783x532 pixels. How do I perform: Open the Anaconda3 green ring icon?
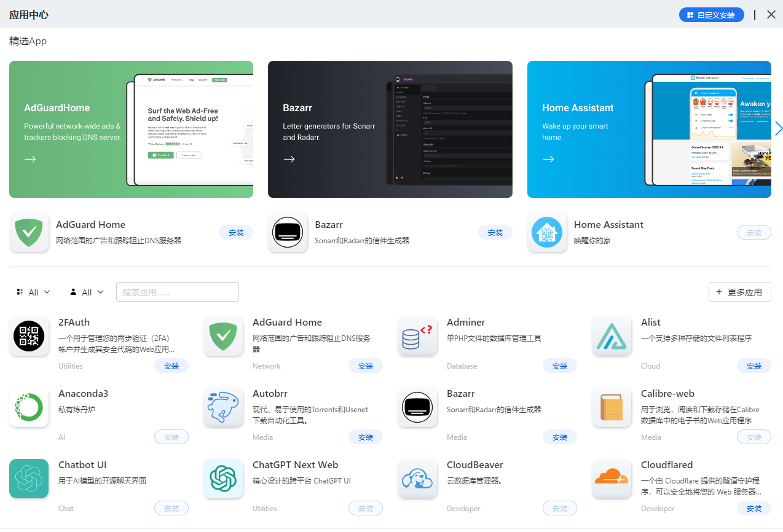click(29, 407)
